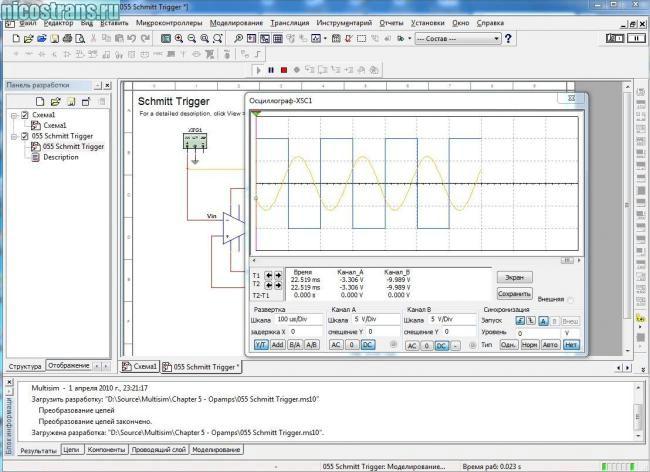The image size is (650, 472).
Task: Switch to the Схема1 schematic tab
Action: 140,367
